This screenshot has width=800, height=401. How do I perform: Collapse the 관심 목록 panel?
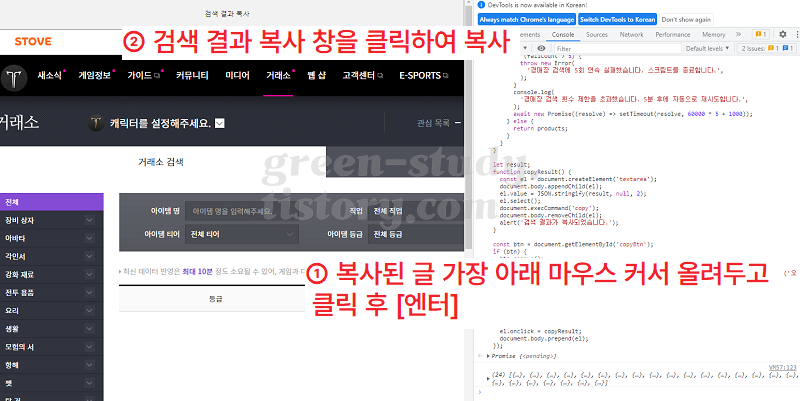458,123
